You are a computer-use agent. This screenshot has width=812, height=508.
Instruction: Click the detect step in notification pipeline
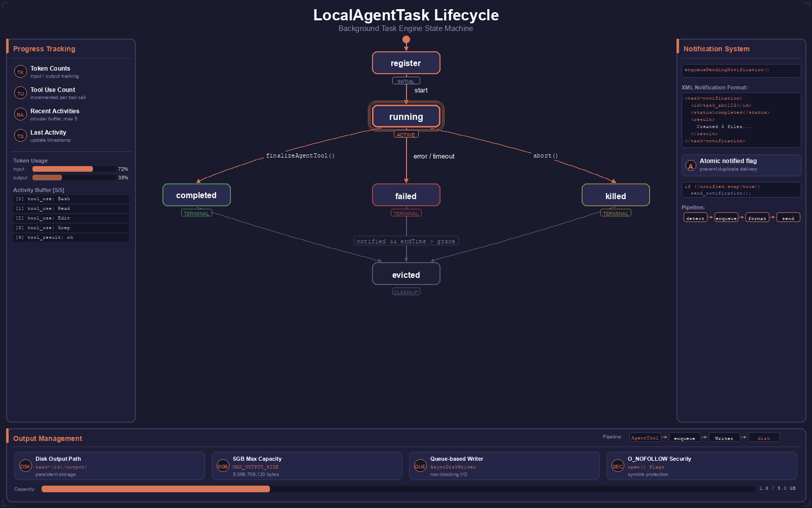click(x=695, y=218)
